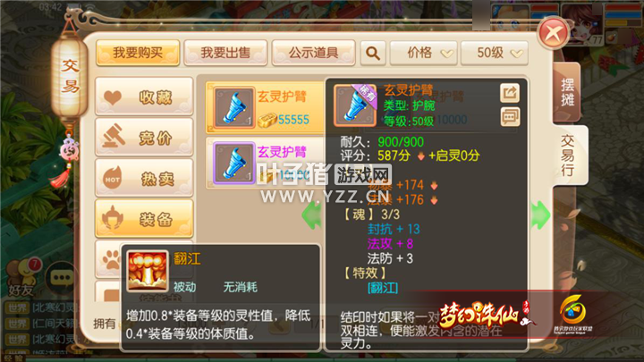Image resolution: width=644 pixels, height=362 pixels.
Task: Close the trading window with red X
Action: point(553,33)
